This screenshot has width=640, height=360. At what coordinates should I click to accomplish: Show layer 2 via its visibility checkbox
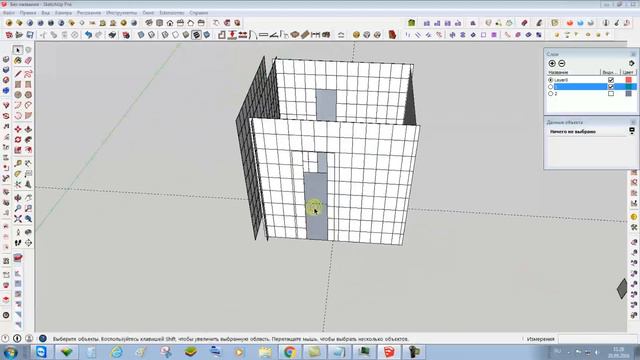pyautogui.click(x=611, y=93)
